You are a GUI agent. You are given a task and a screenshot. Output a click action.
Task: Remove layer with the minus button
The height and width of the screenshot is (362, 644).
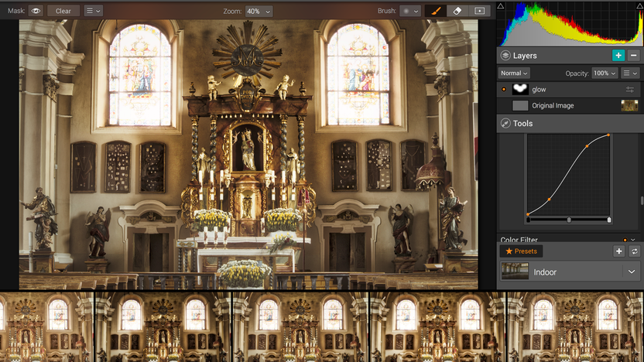pos(633,56)
